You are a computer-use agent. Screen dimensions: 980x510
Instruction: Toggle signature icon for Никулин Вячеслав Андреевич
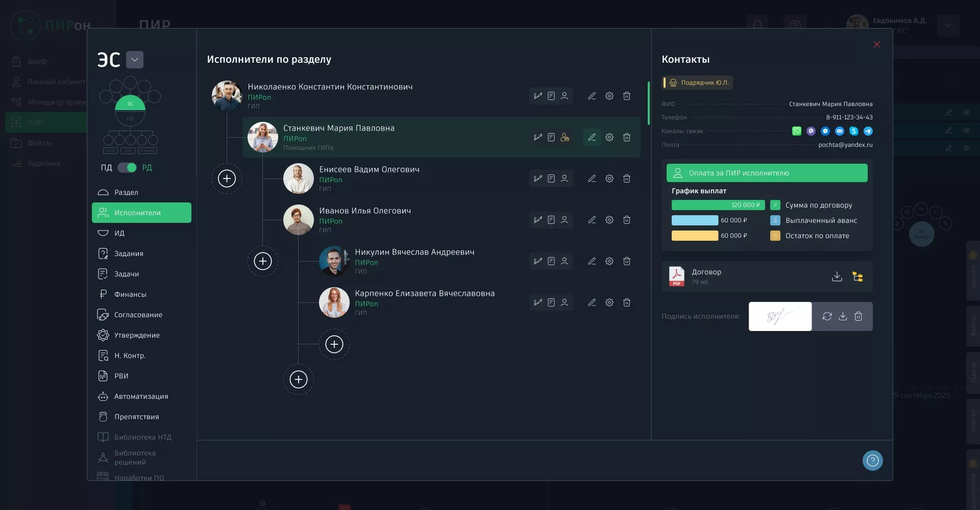point(537,261)
